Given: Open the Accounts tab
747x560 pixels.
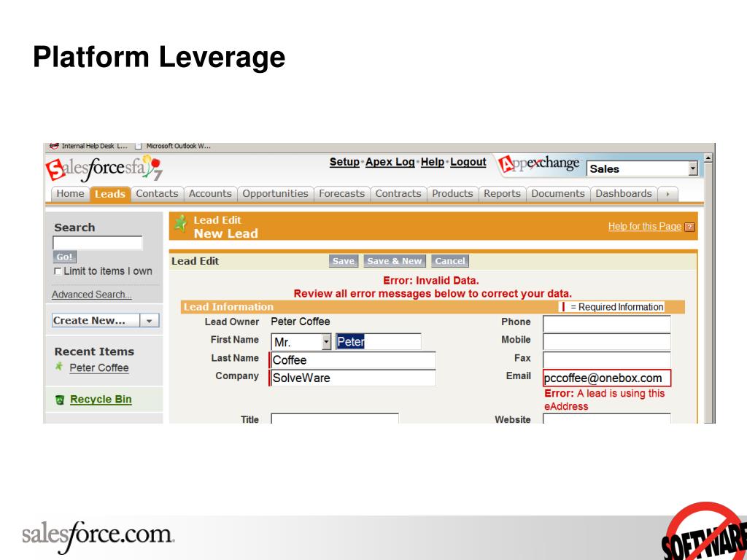Looking at the screenshot, I should pyautogui.click(x=210, y=194).
